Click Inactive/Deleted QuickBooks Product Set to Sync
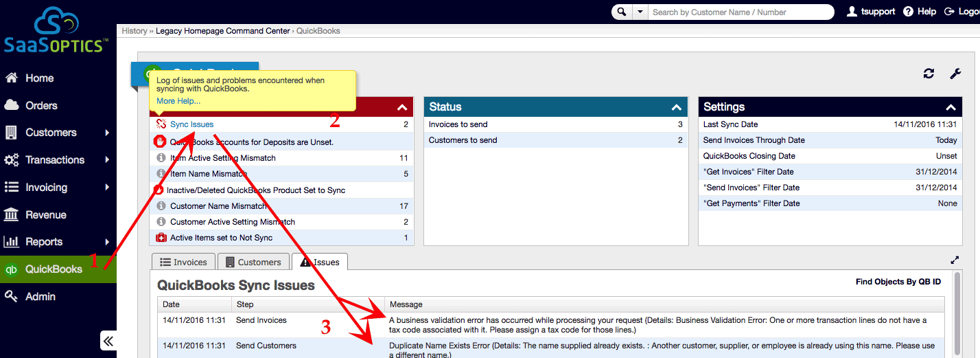This screenshot has width=980, height=358. (x=256, y=190)
